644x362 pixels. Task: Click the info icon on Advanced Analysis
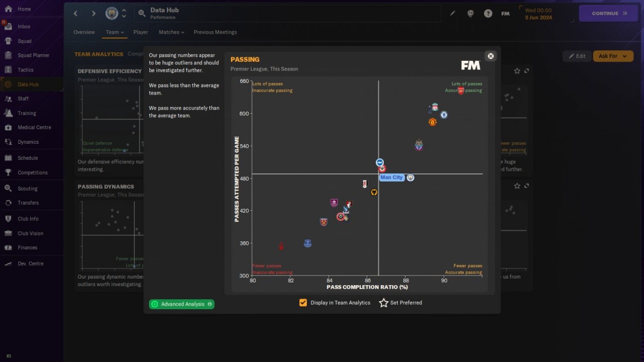click(x=210, y=304)
